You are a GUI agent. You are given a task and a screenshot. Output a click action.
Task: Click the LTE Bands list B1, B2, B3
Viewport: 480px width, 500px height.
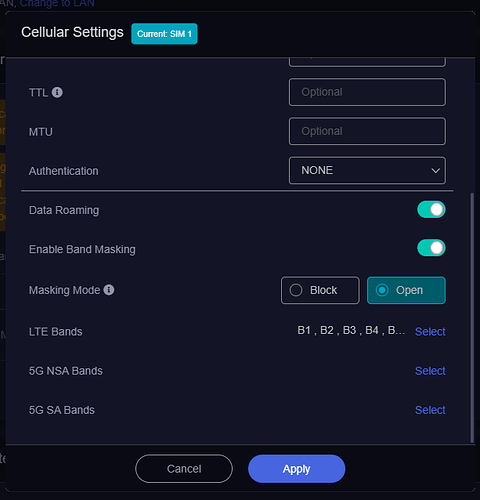tap(351, 331)
